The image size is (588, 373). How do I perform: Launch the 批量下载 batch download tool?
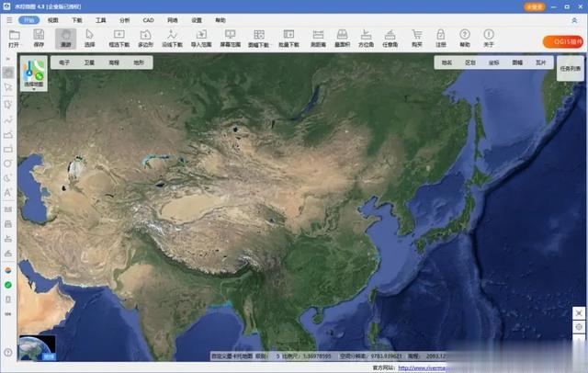288,39
